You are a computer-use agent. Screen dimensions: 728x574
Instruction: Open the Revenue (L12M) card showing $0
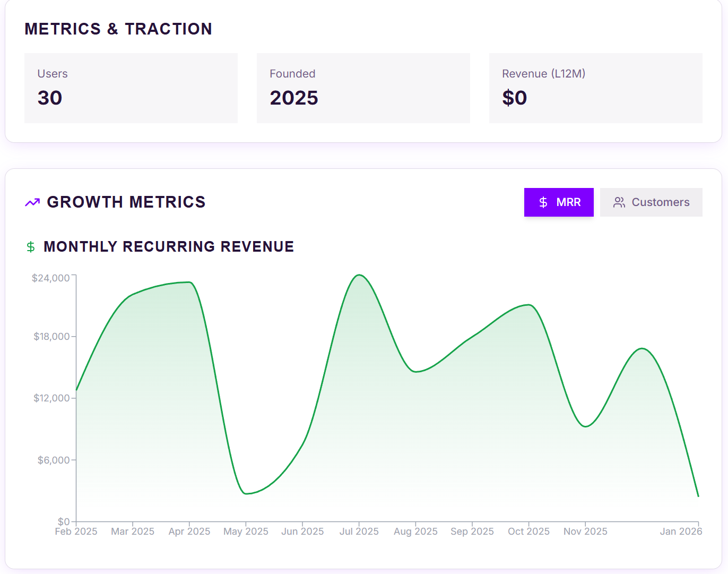point(595,88)
